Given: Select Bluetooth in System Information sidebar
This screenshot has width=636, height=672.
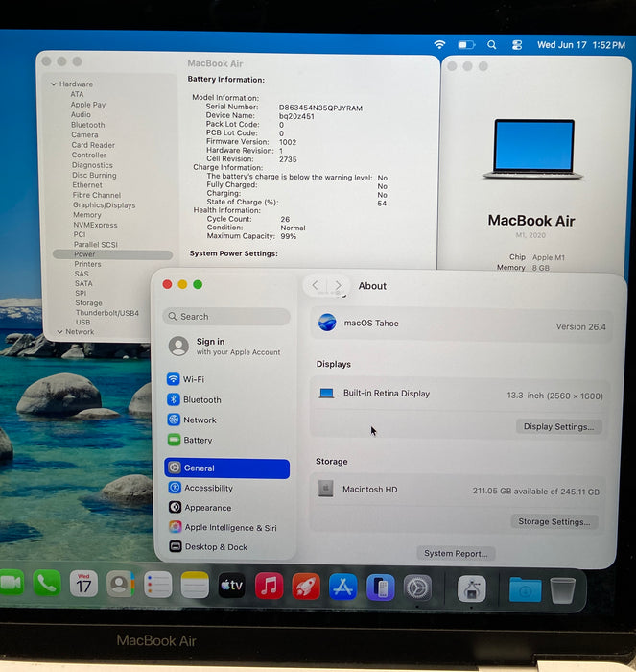Looking at the screenshot, I should 88,125.
